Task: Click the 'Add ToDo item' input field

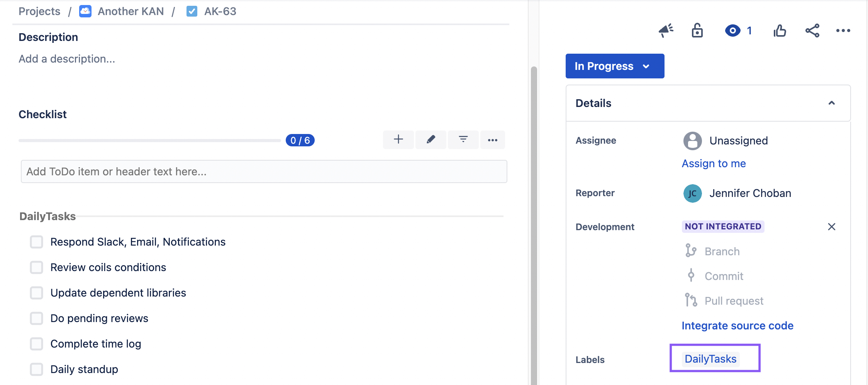Action: coord(264,172)
